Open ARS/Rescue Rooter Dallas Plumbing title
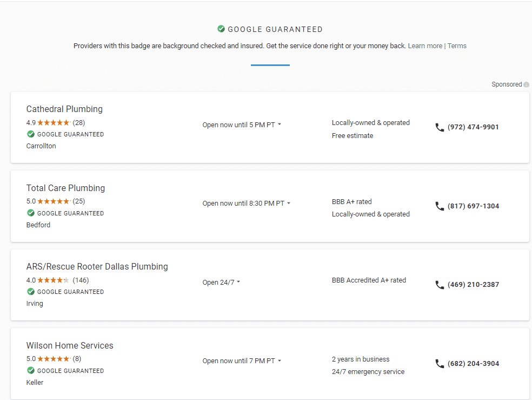Screen dimensions: 532x400 point(97,266)
